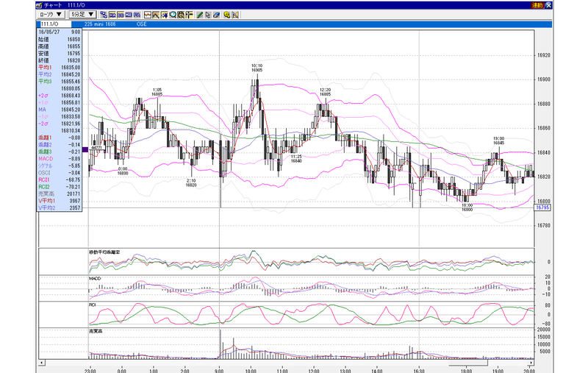
Task: Toggle the blue MM indicator button
Action: (129, 15)
